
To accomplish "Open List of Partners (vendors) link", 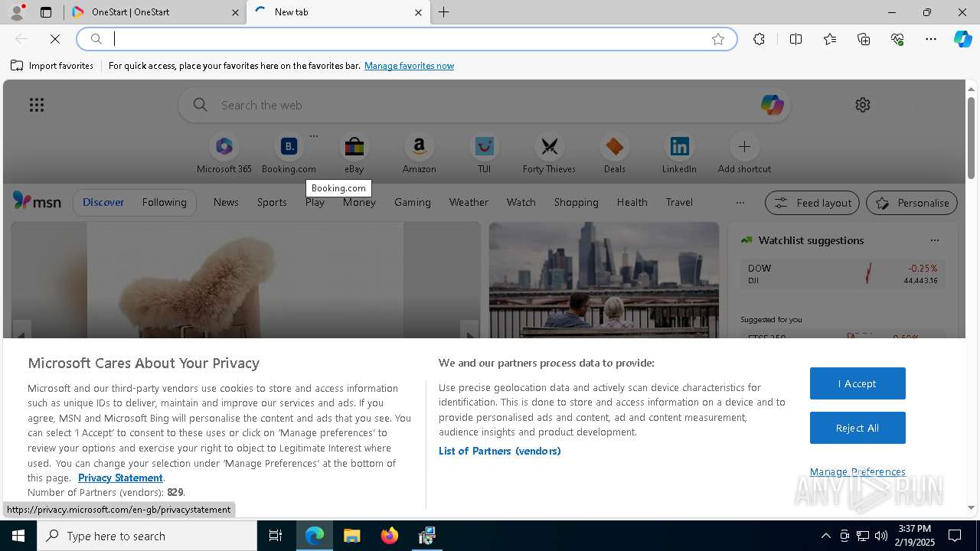I will 500,451.
